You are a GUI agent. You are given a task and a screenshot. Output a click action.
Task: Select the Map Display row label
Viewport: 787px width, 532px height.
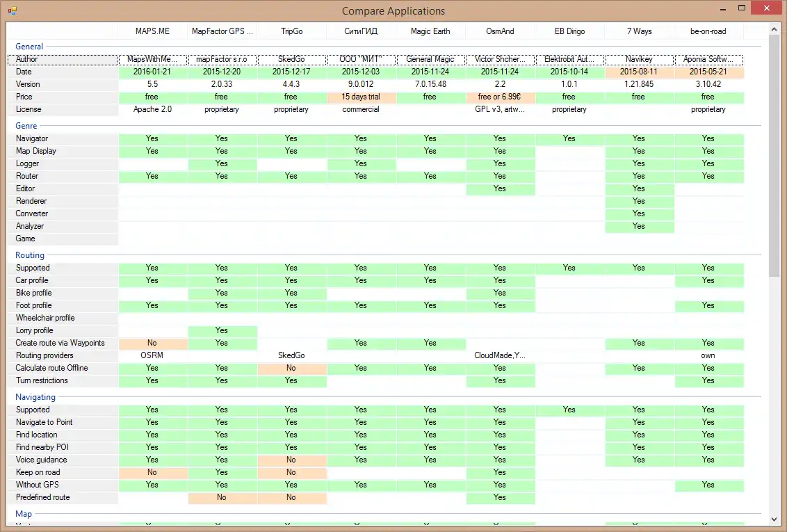[63, 151]
